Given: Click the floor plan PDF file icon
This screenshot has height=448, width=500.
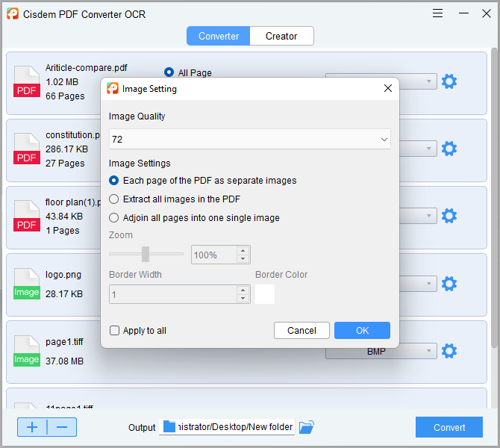Looking at the screenshot, I should [27, 216].
